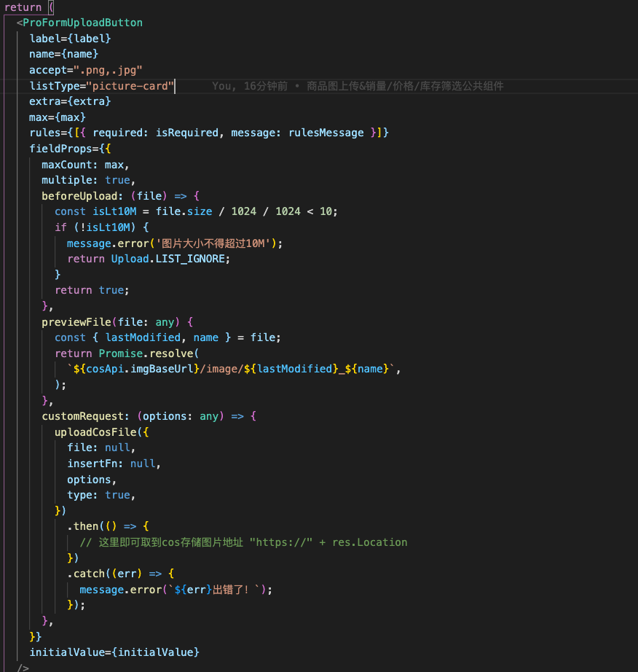The width and height of the screenshot is (638, 672).
Task: Click the "picture-card" listType value
Action: click(x=130, y=86)
